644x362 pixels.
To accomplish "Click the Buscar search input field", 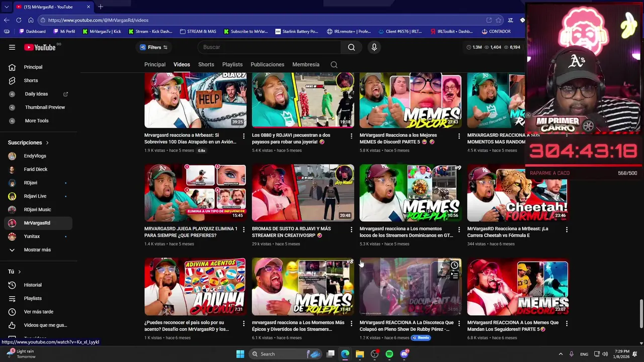I will coord(269,47).
